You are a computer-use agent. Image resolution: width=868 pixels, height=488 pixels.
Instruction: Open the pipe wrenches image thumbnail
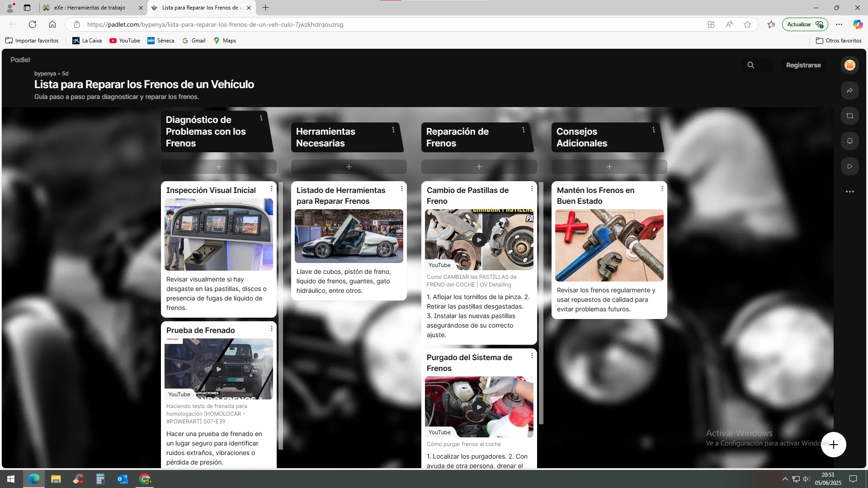pos(609,245)
